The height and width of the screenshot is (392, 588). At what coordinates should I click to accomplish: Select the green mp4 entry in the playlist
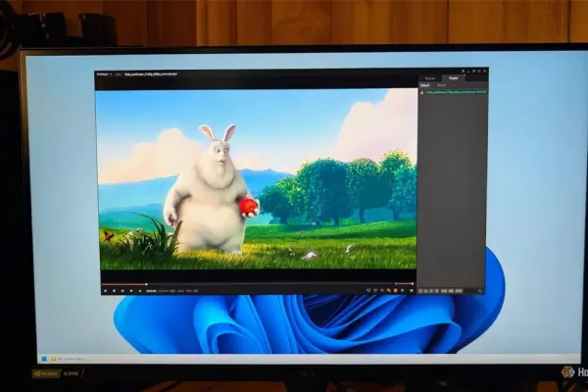click(453, 92)
